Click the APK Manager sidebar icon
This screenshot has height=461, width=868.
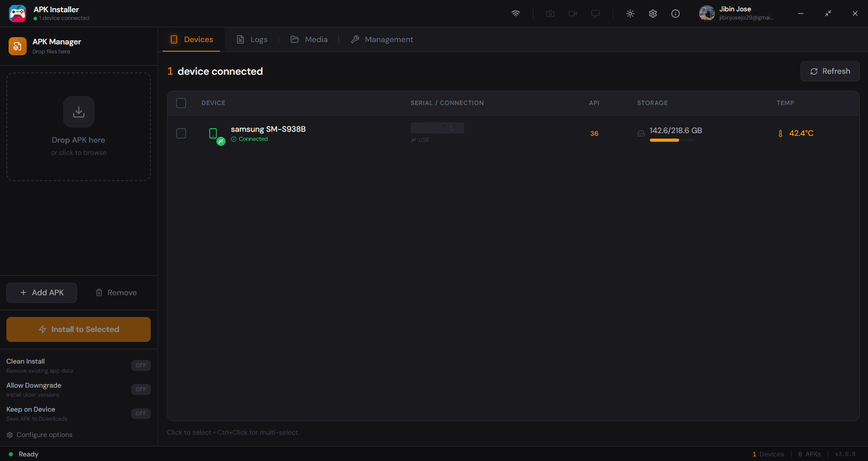click(17, 46)
